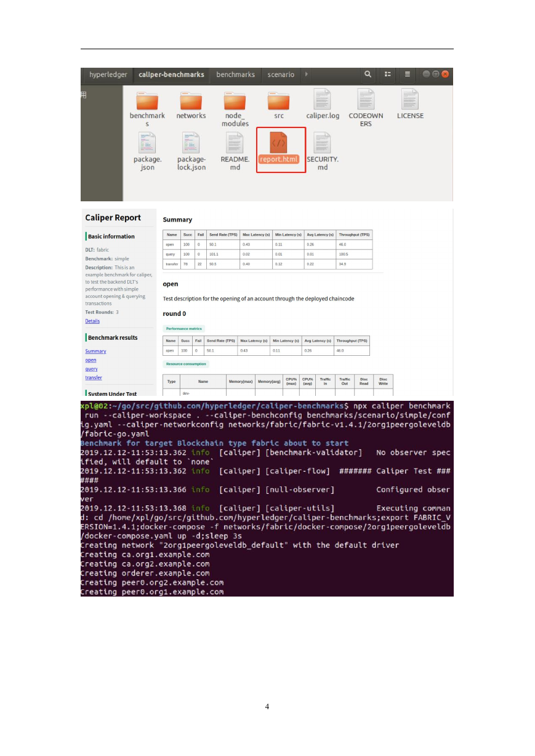Click the round 0 heading
The width and height of the screenshot is (535, 756).
(x=174, y=314)
